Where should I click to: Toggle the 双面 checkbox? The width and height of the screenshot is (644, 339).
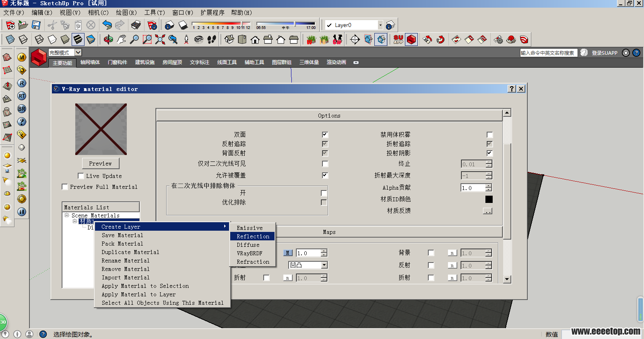325,134
